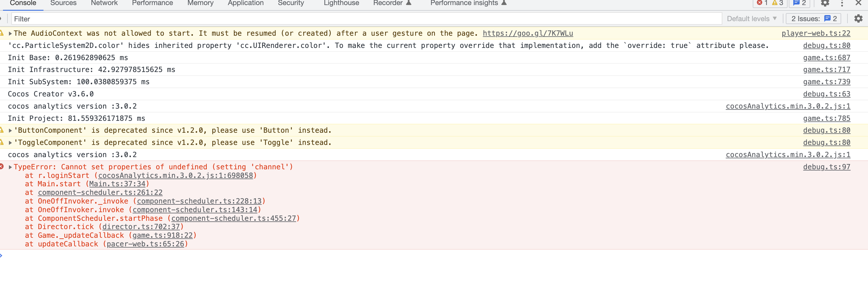Open console settings gear beside Issues

[858, 19]
